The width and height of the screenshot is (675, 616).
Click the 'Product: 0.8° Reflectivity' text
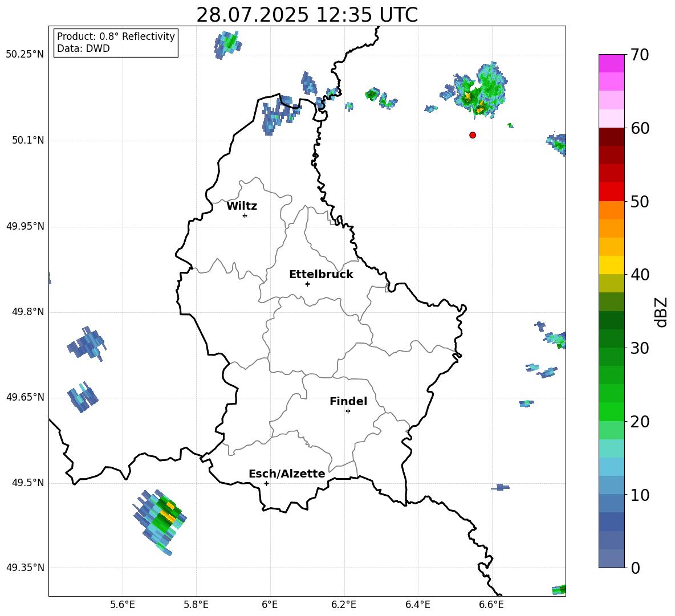pyautogui.click(x=116, y=36)
